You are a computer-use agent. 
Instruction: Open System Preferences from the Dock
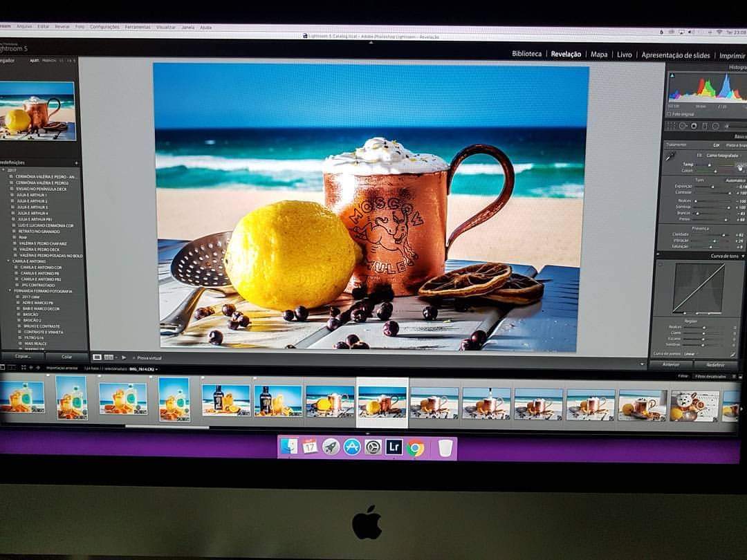click(373, 447)
